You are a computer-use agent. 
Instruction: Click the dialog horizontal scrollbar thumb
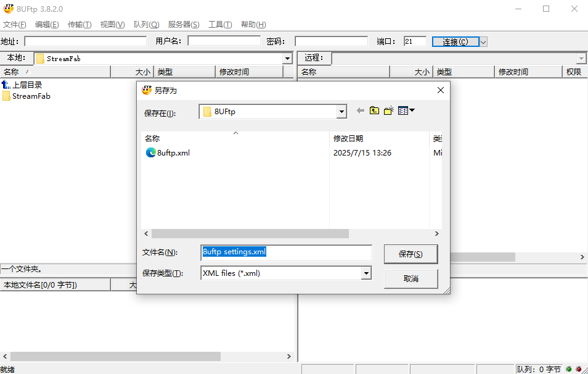(250, 233)
